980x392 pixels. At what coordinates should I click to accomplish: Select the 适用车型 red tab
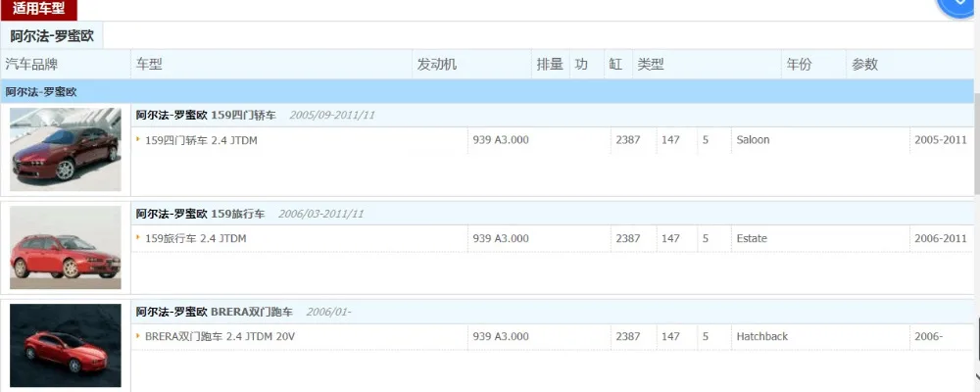[39, 10]
